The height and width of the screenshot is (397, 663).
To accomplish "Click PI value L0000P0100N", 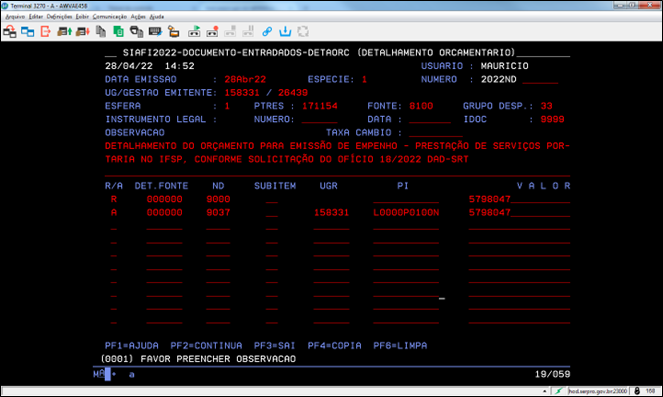I will tap(406, 213).
